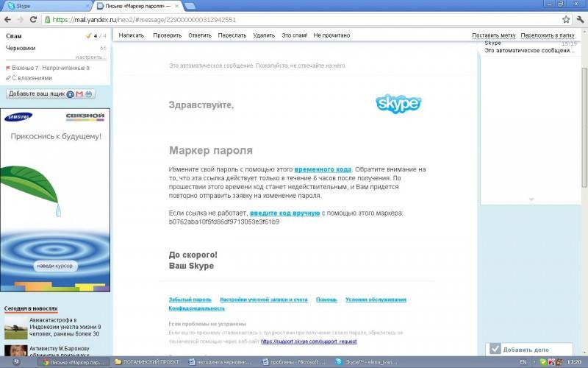
Task: Switch to проблемы - Microsoft taskbar window
Action: [x=294, y=362]
